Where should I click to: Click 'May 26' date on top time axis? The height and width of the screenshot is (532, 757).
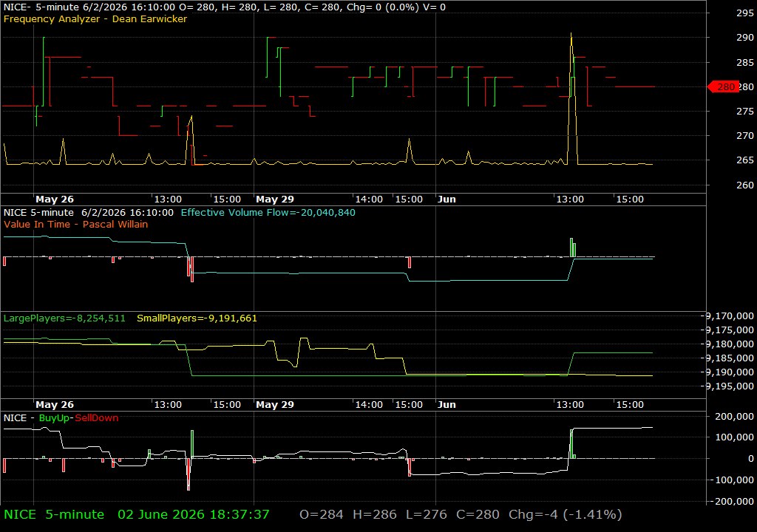coord(55,199)
